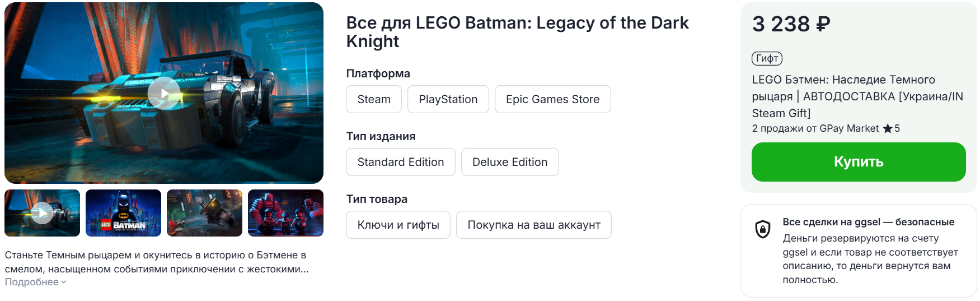Open GPay Market seller sales info

tap(815, 128)
